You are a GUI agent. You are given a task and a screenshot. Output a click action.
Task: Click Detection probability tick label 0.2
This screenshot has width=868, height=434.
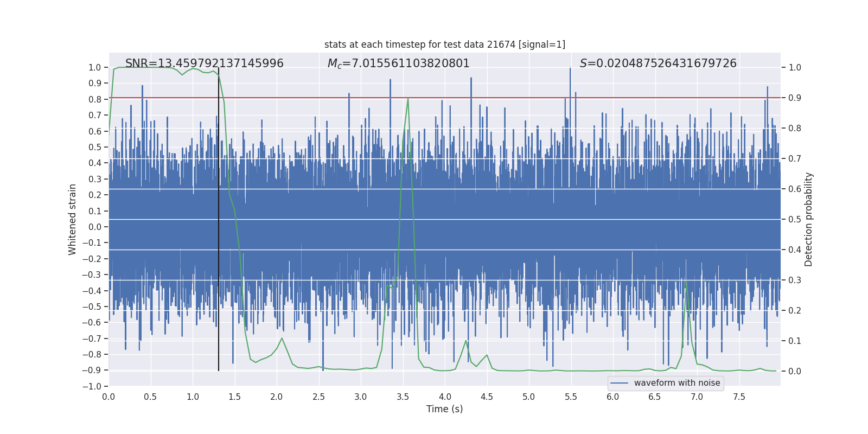click(x=795, y=311)
